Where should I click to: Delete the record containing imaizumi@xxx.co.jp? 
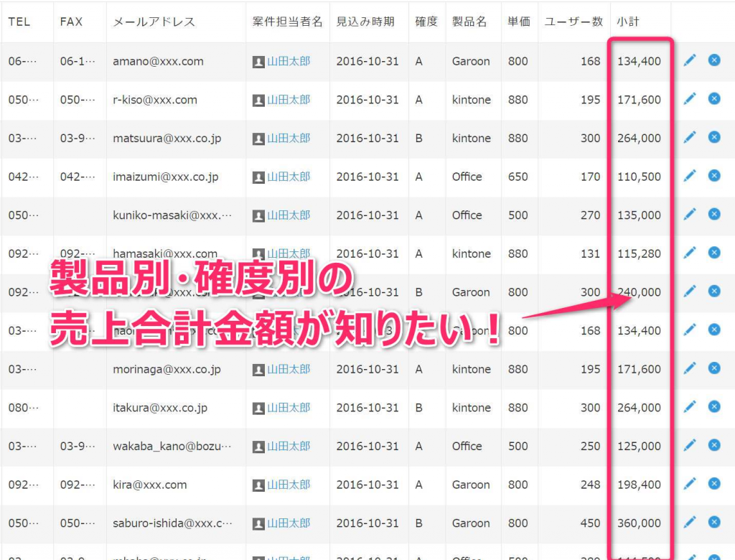(x=714, y=176)
